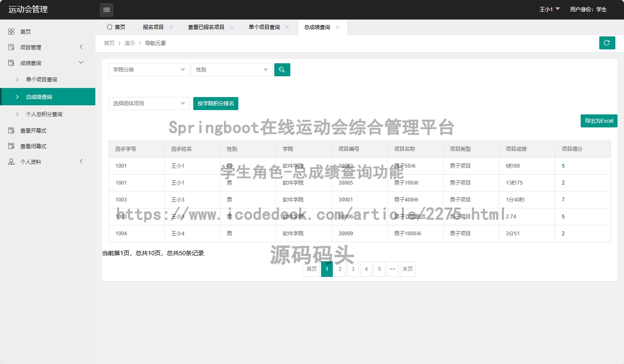This screenshot has width=624, height=364.
Task: Close the 查看已报名项目 tab
Action: pyautogui.click(x=232, y=27)
